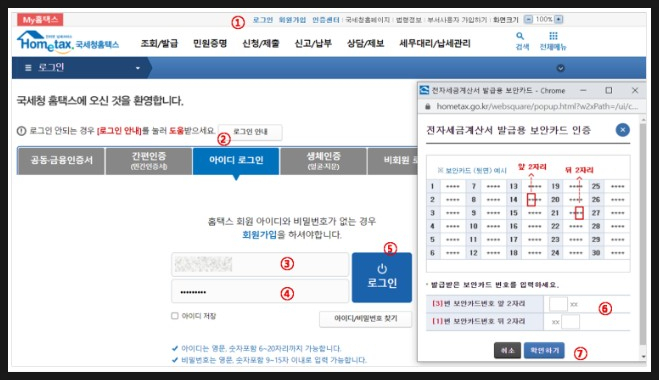Maximize the 보안카드 Chrome popup window
This screenshot has height=380, width=659.
609,90
